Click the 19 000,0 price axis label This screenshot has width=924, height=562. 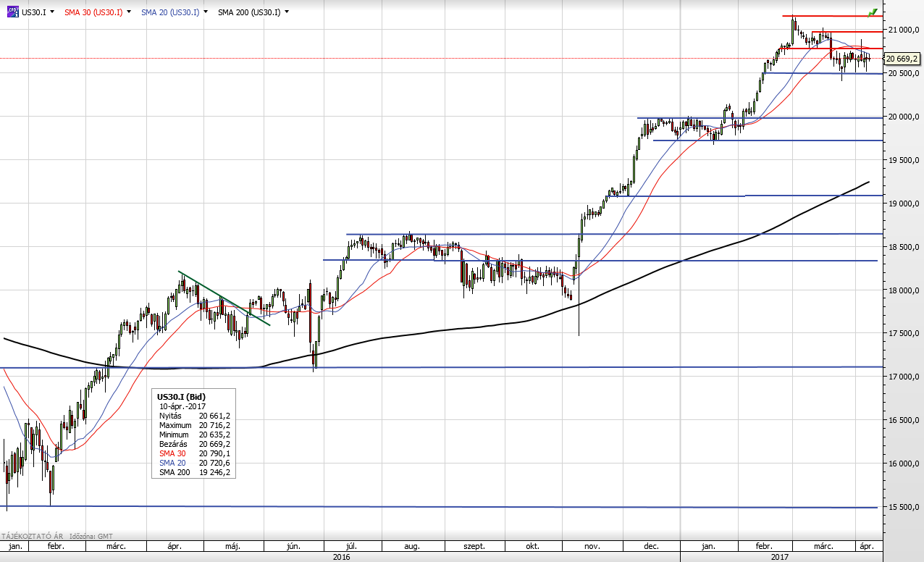[904, 204]
